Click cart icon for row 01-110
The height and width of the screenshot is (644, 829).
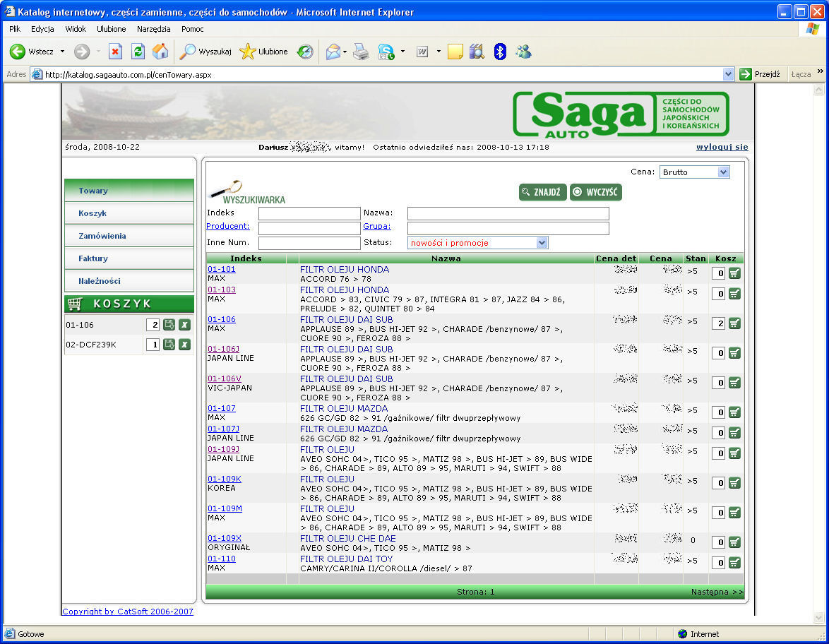click(x=734, y=563)
